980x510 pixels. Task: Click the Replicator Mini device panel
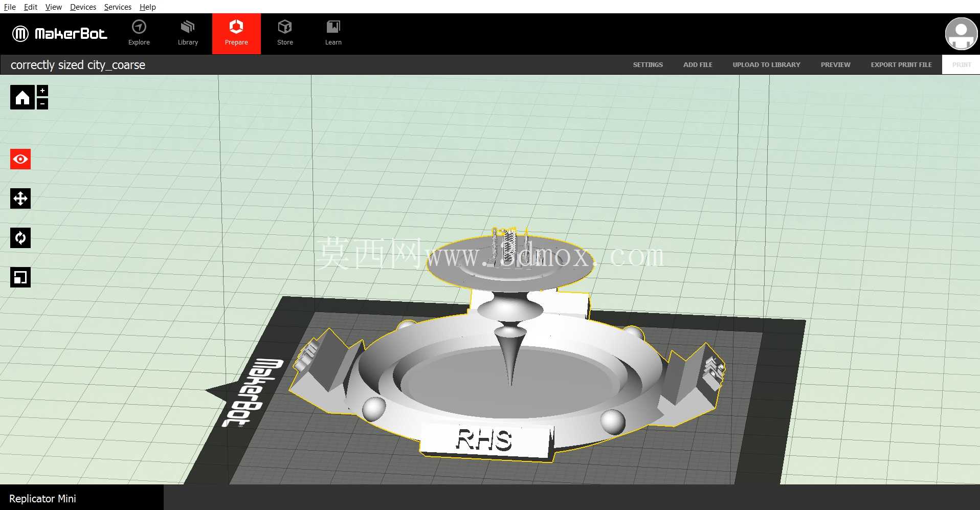pos(82,498)
